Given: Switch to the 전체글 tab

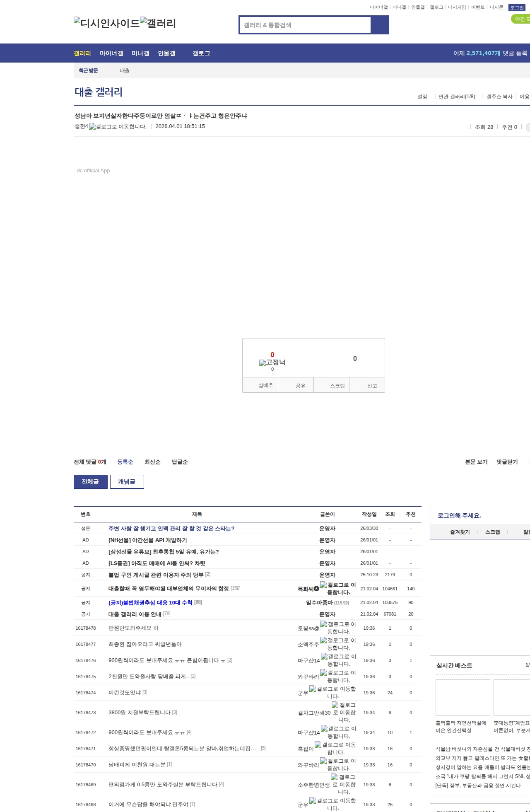Looking at the screenshot, I should point(91,482).
